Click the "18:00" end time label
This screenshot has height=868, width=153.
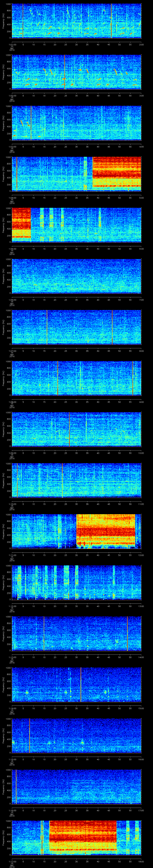[x=141, y=861]
